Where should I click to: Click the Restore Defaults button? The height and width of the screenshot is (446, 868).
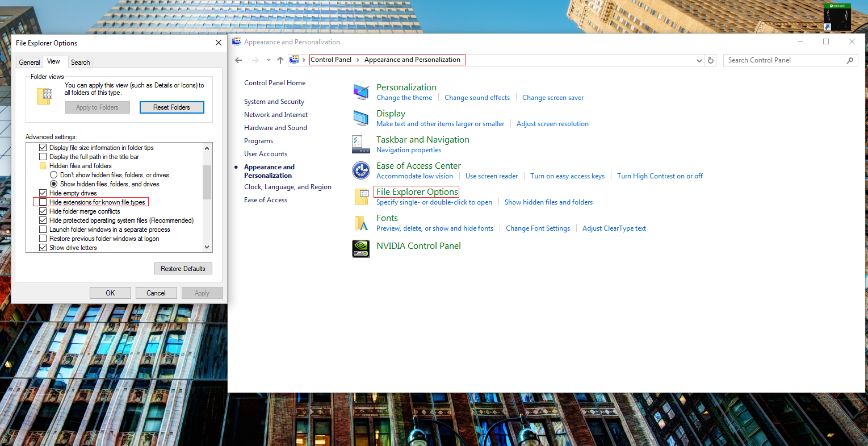pyautogui.click(x=183, y=269)
